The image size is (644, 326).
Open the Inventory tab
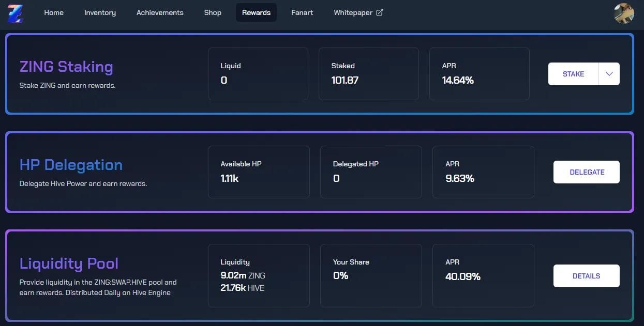(100, 12)
